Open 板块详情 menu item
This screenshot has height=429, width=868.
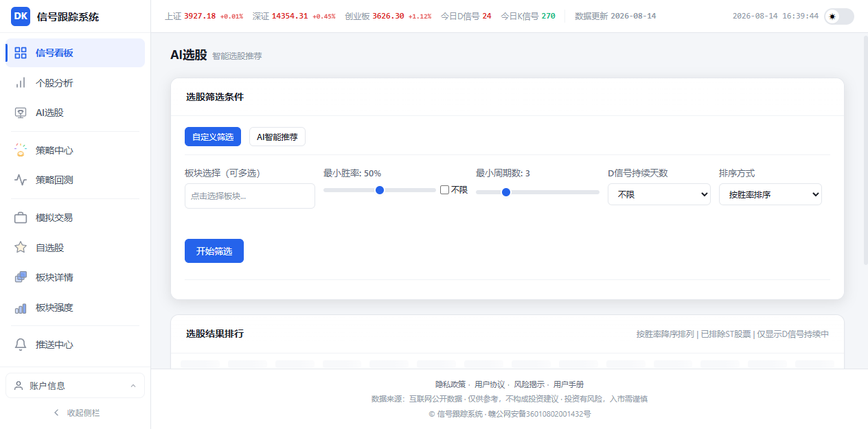point(75,277)
